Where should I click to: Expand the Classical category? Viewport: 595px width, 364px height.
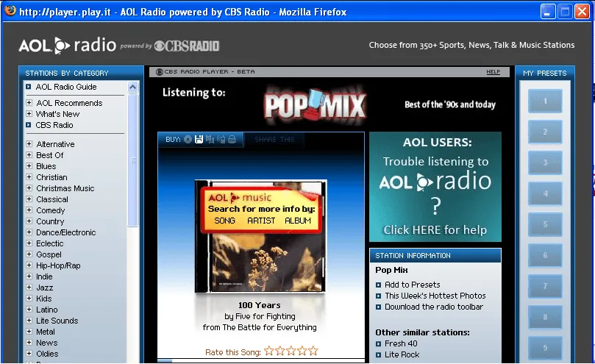click(29, 199)
